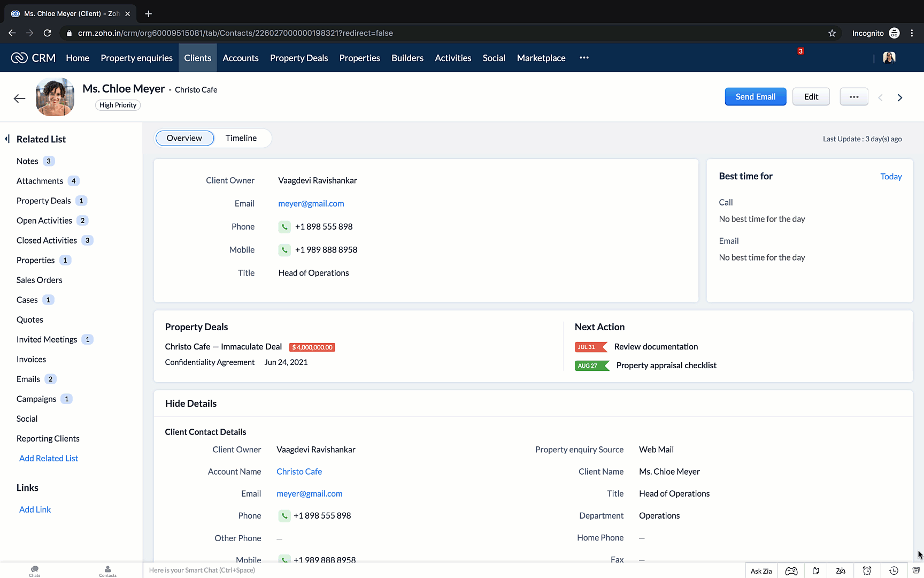Open the gamepad icon in bottom bar
This screenshot has height=578, width=924.
[x=791, y=571]
